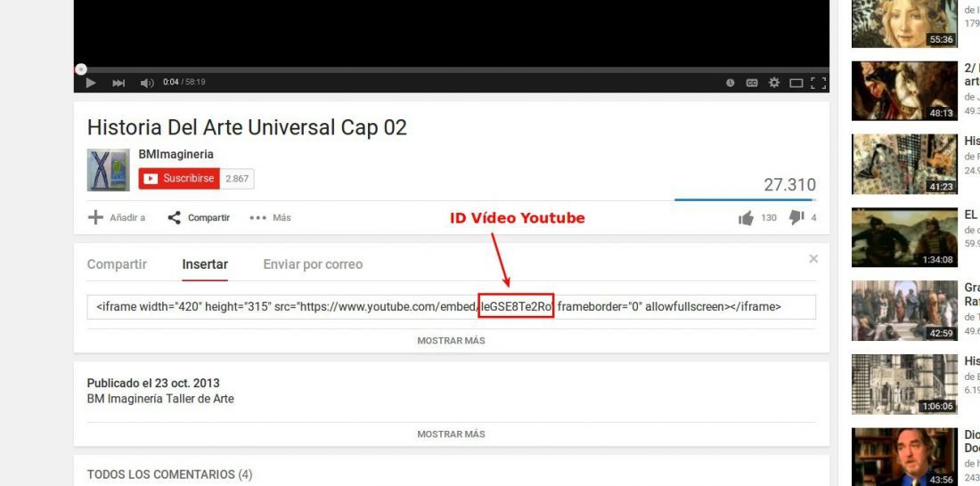Click the BM Imaginería Taller de Arte description
Viewport: 980px width, 486px height.
coord(160,399)
